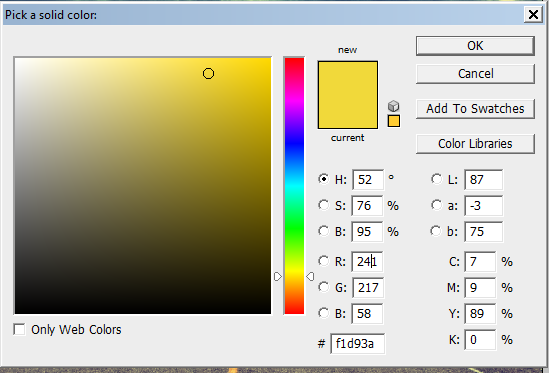
Task: Close the Pick a solid color dialog
Action: [533, 15]
